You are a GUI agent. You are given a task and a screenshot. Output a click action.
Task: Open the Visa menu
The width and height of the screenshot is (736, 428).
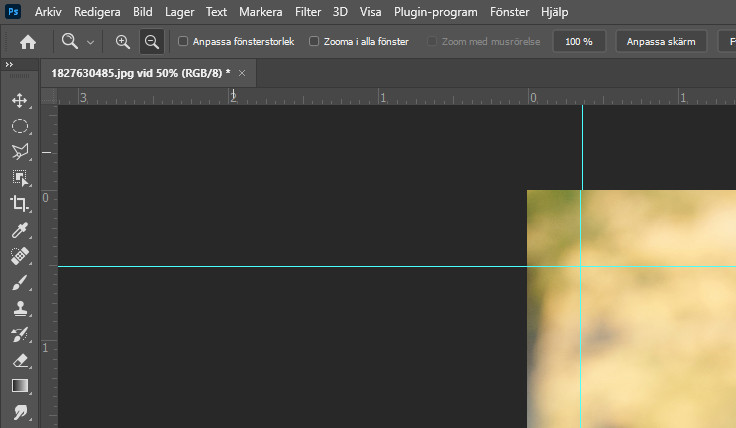click(x=370, y=12)
